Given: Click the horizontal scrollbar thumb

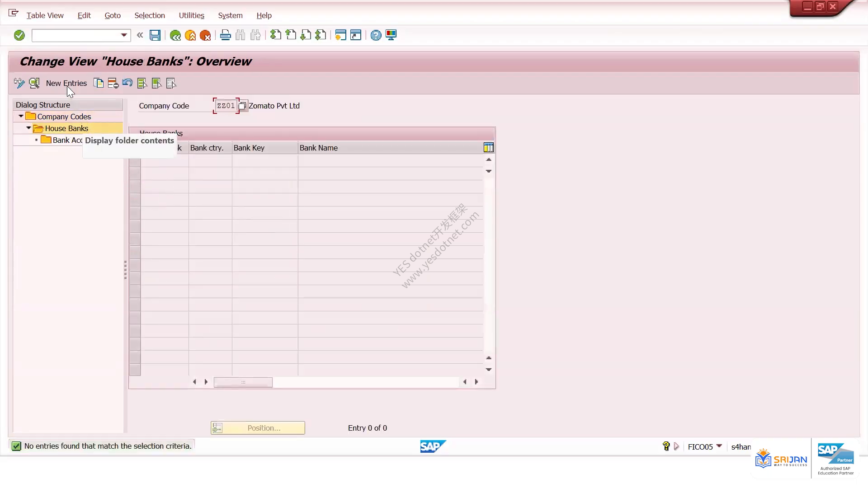Looking at the screenshot, I should 243,382.
